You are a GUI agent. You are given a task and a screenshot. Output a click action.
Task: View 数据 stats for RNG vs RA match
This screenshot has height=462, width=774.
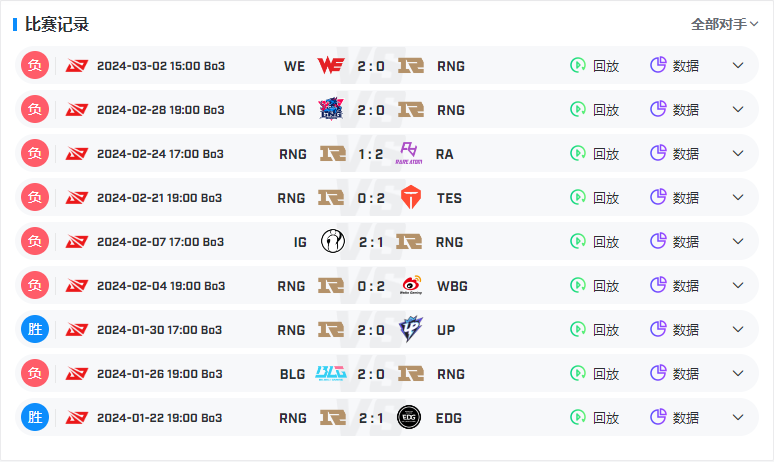click(x=674, y=153)
